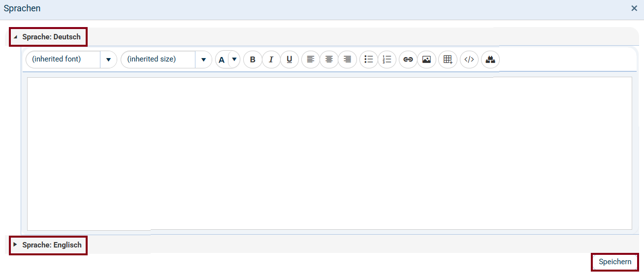
Task: Expand the Sprache: Englisch section
Action: coord(48,245)
